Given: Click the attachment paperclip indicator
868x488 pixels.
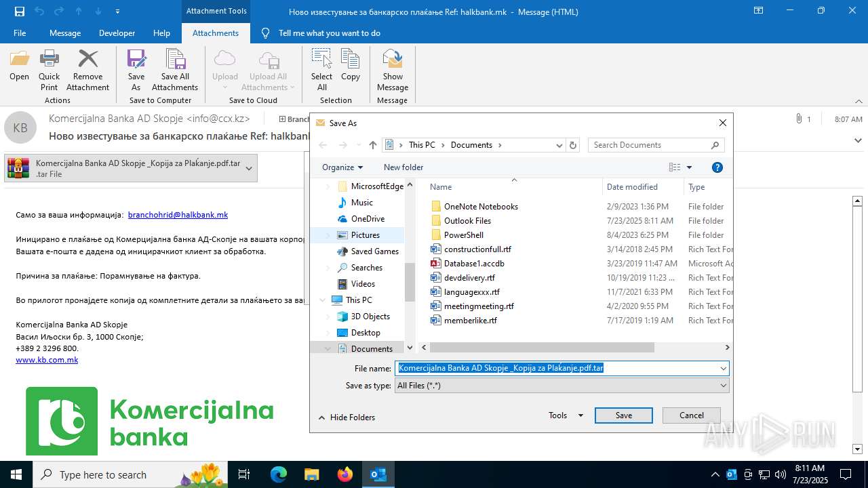Looking at the screenshot, I should (799, 119).
